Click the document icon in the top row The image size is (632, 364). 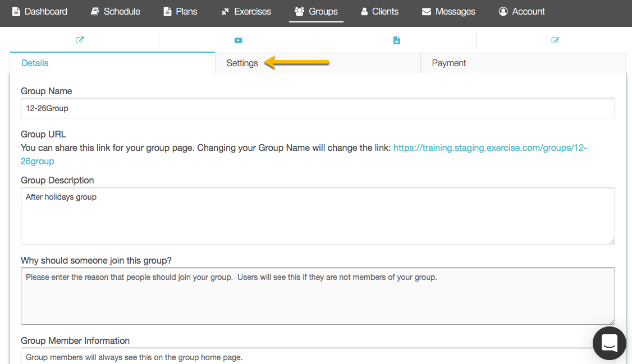click(397, 40)
